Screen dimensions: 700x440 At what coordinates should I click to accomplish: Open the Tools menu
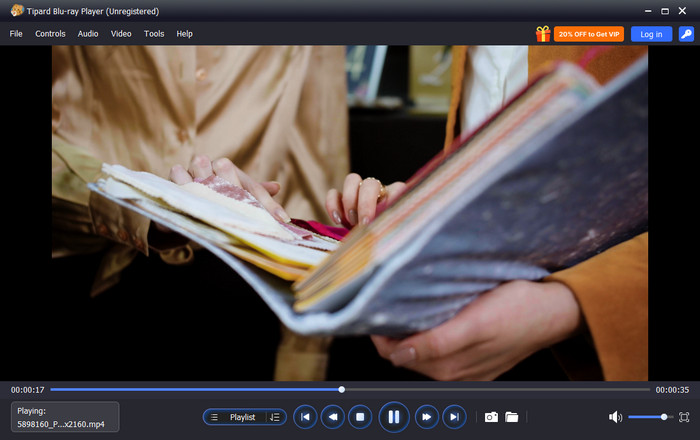(154, 34)
